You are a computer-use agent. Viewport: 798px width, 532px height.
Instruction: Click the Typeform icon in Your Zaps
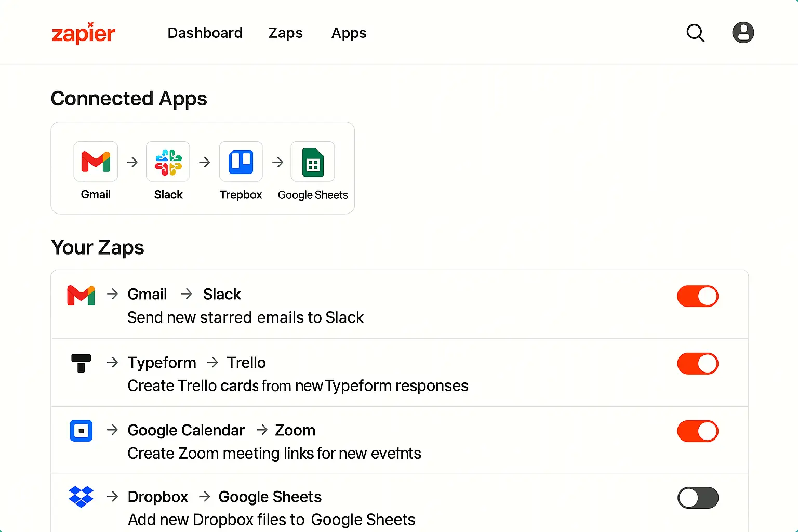click(x=81, y=363)
